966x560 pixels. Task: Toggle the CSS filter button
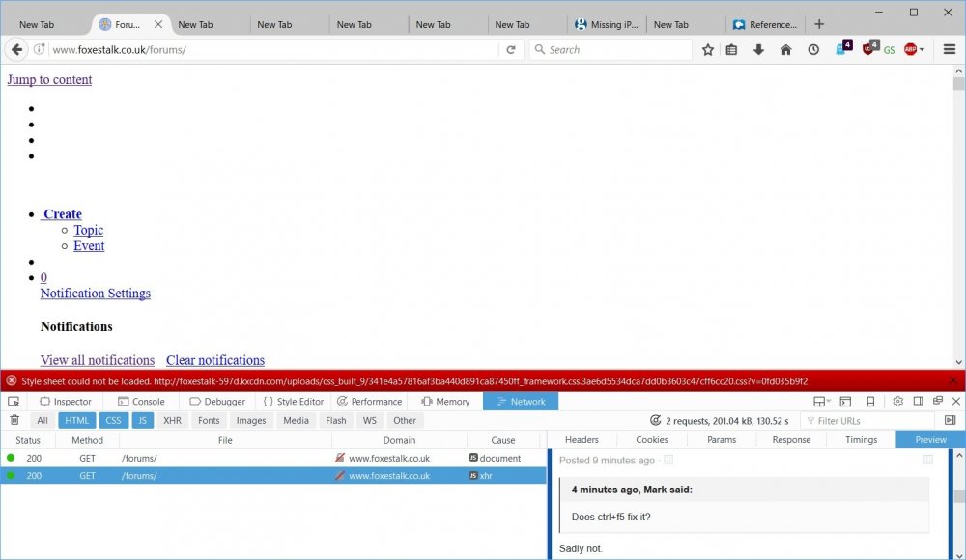tap(113, 420)
